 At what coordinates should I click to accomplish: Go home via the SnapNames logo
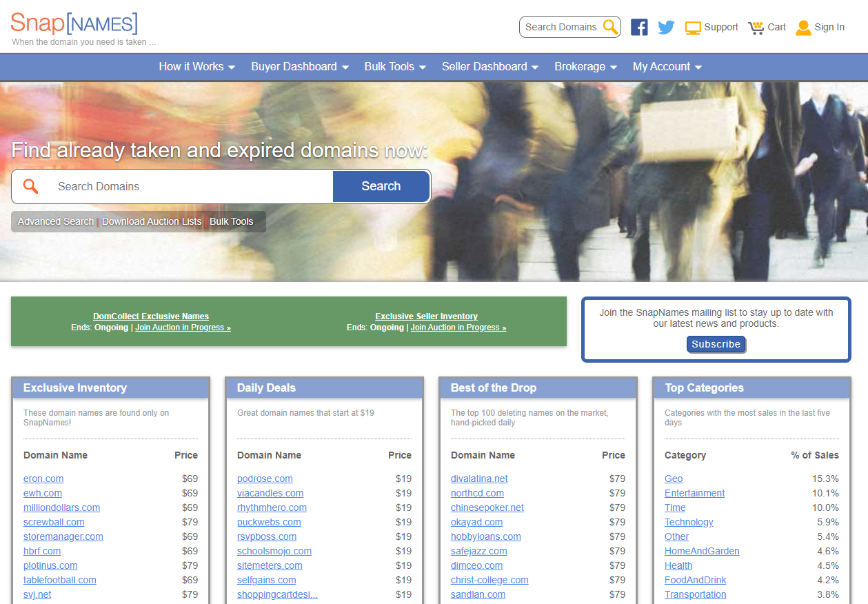pos(72,23)
